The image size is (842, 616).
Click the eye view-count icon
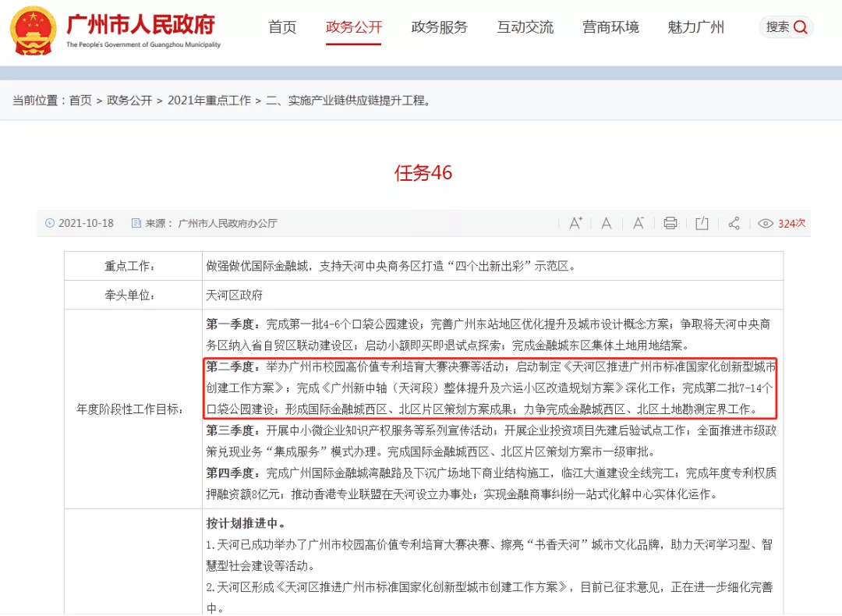(x=766, y=223)
